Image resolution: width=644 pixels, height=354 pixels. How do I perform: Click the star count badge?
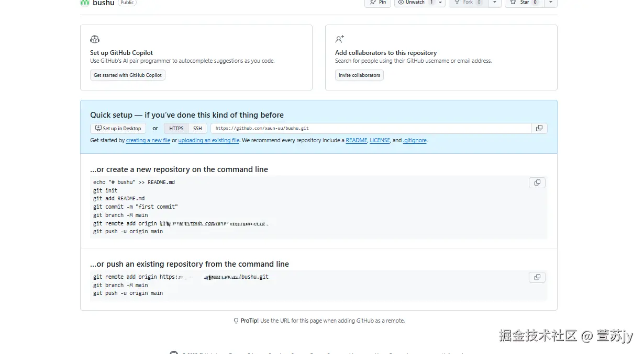coord(535,3)
